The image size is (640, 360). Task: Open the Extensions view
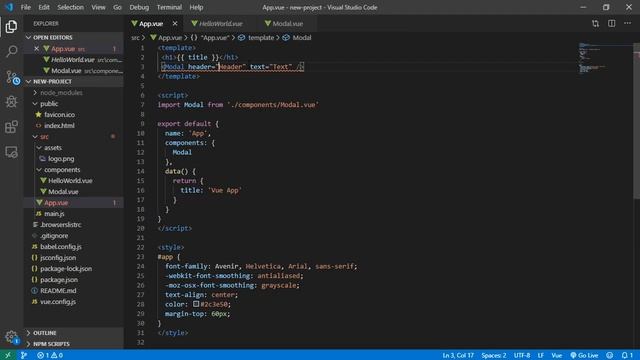pos(11,127)
